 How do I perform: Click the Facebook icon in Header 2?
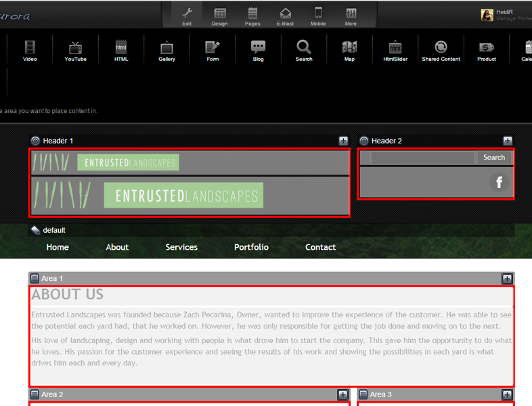(x=499, y=182)
